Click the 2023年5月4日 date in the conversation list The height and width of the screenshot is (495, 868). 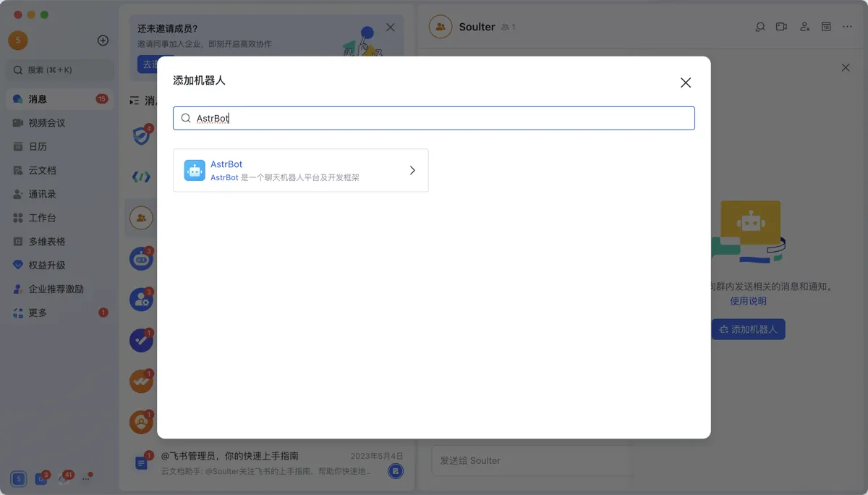pos(377,456)
